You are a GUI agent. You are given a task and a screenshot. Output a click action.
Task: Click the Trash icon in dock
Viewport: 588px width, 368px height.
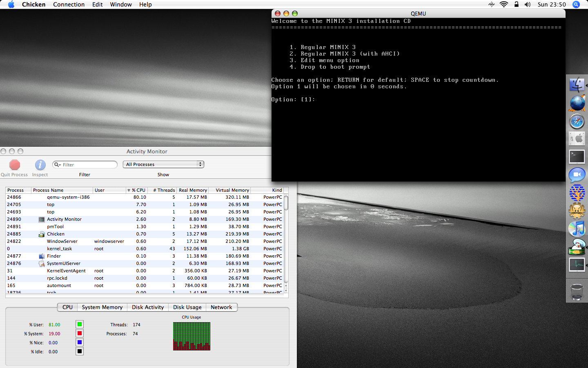(577, 292)
